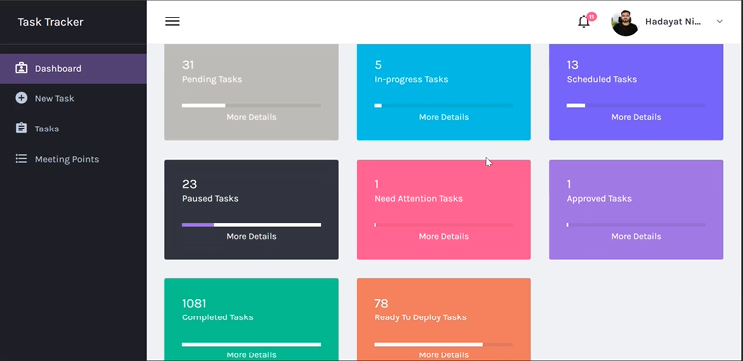Open More Details for Scheduled Tasks
Image resolution: width=743 pixels, height=361 pixels.
636,117
